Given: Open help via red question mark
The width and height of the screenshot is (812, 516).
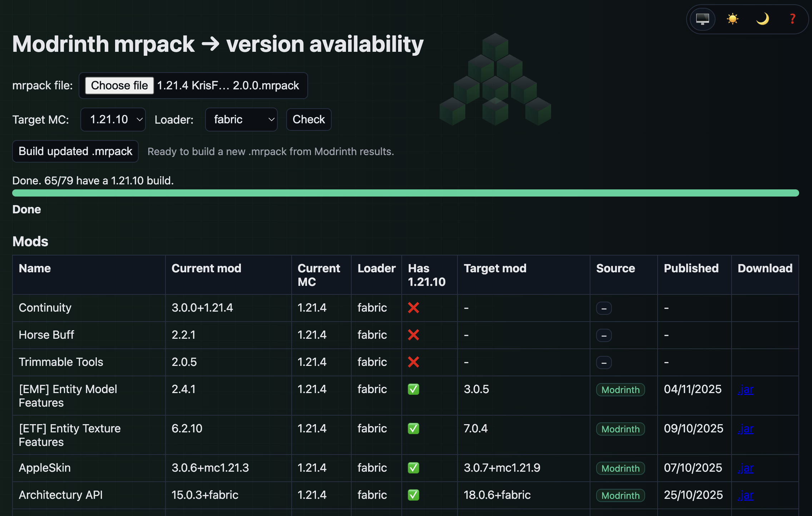Looking at the screenshot, I should coord(792,19).
